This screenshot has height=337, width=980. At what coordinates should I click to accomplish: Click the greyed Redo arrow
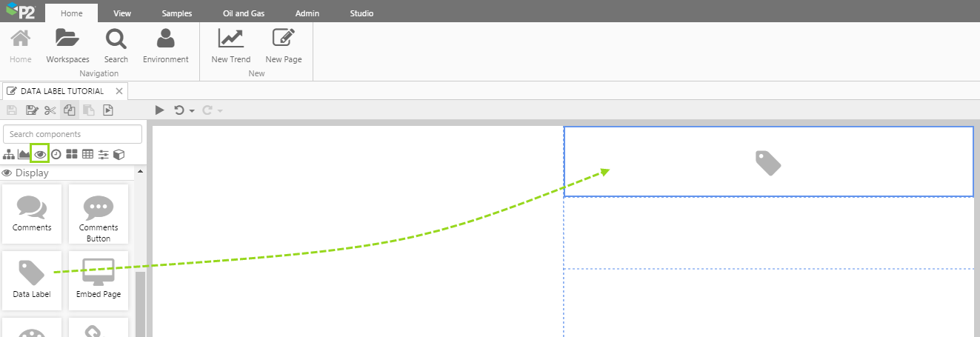pyautogui.click(x=207, y=110)
